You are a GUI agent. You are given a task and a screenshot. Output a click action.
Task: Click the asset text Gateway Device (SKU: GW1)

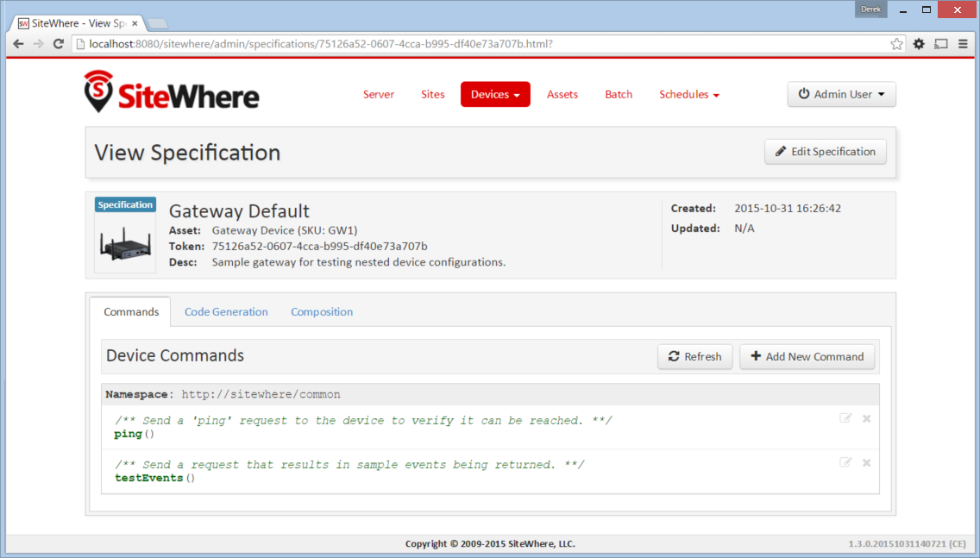point(285,230)
